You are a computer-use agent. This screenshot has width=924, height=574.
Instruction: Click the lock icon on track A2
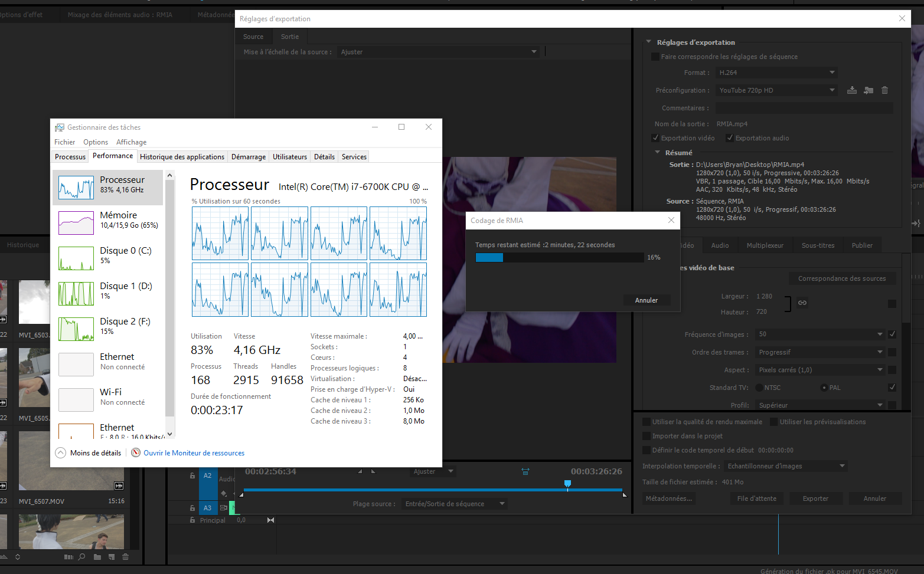pyautogui.click(x=192, y=475)
